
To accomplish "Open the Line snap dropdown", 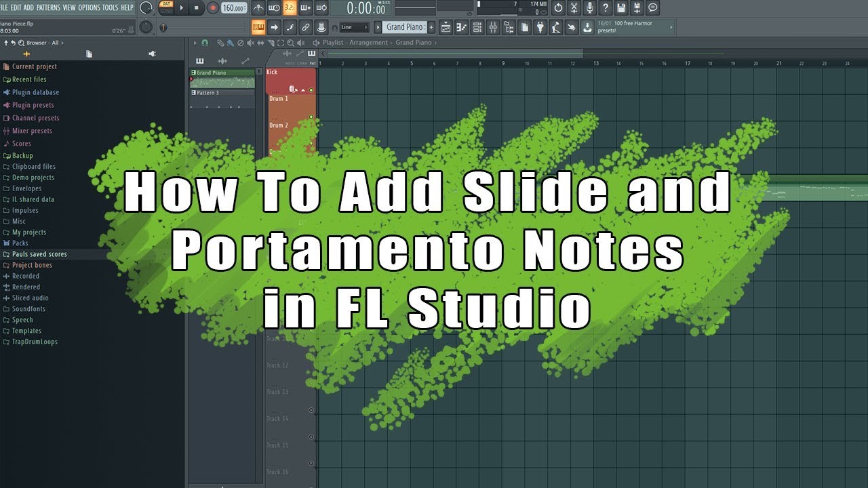I will pos(353,27).
